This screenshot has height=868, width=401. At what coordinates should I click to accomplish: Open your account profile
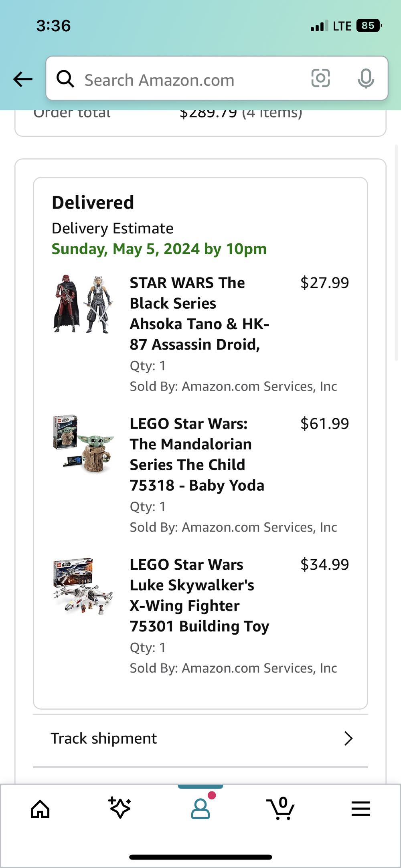pos(200,809)
